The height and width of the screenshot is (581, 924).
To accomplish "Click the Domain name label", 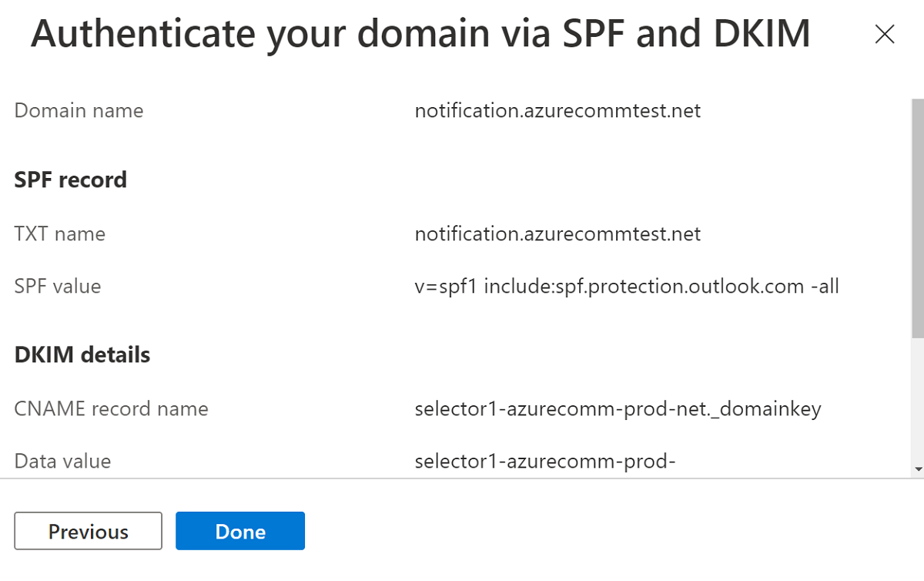I will pyautogui.click(x=78, y=110).
